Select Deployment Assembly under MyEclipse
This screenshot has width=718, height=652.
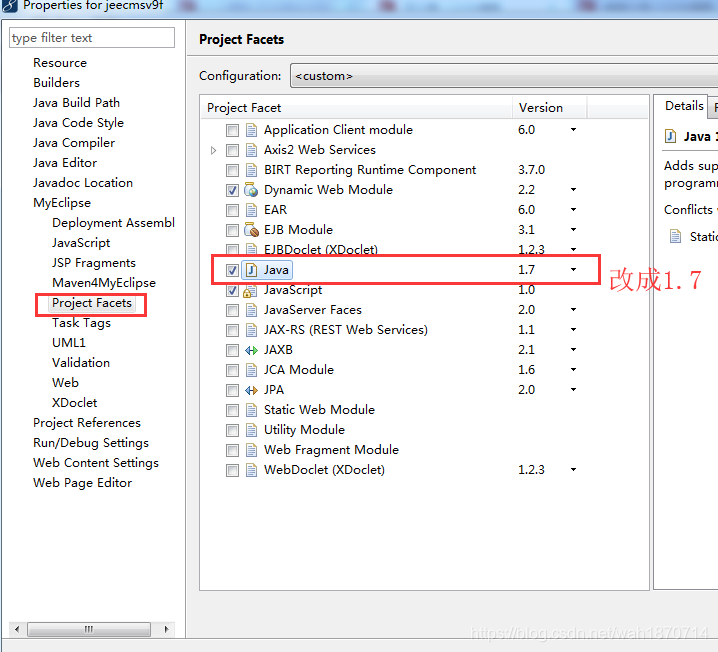(113, 223)
